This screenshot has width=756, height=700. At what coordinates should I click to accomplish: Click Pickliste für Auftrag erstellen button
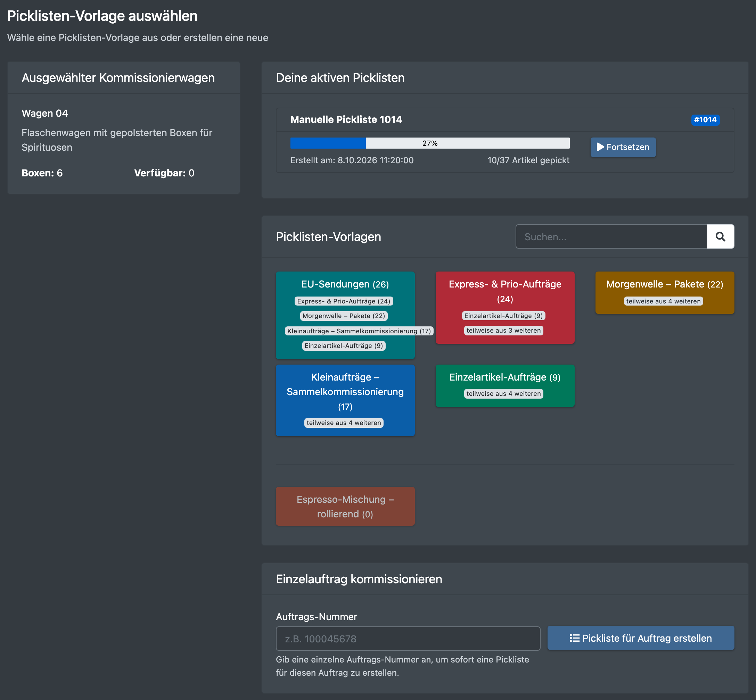tap(640, 638)
